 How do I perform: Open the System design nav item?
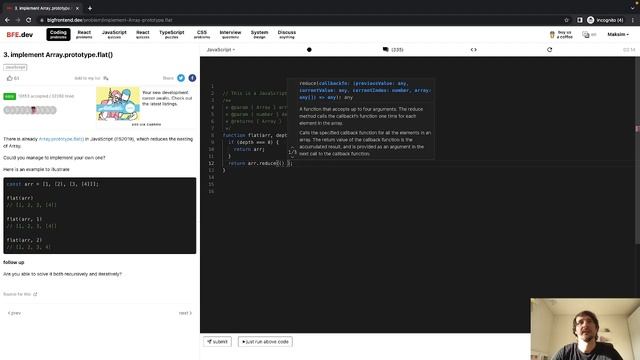click(x=259, y=34)
